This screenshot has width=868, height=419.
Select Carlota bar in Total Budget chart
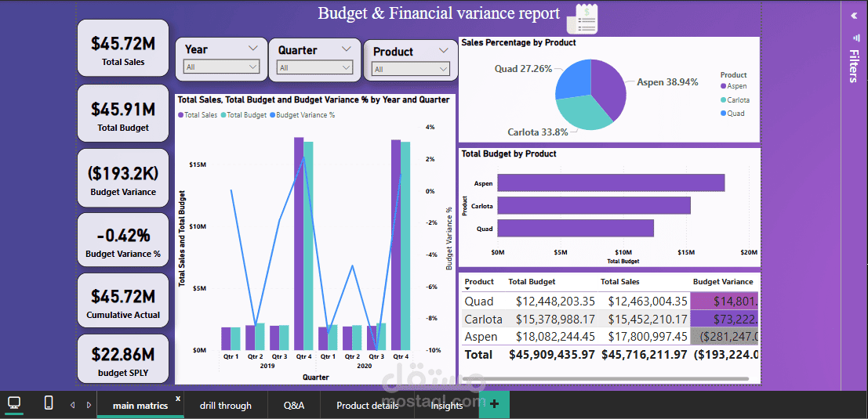click(x=594, y=206)
